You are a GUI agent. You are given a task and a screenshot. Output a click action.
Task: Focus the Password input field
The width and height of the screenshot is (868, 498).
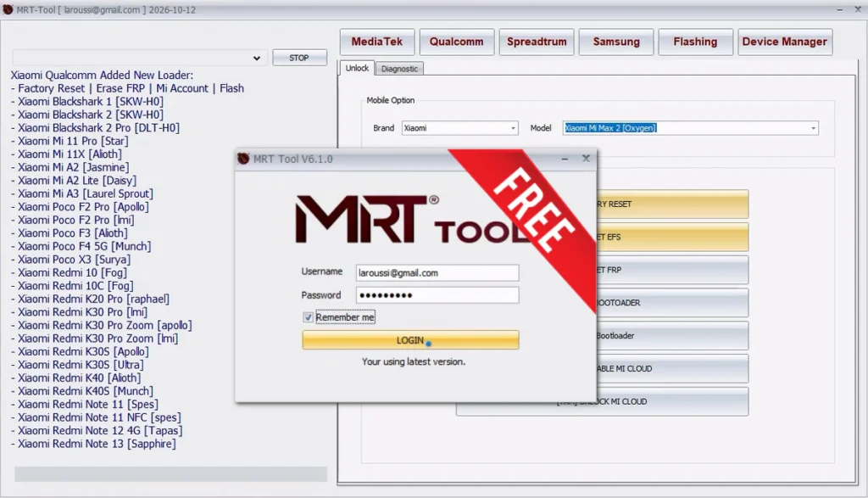coord(437,295)
